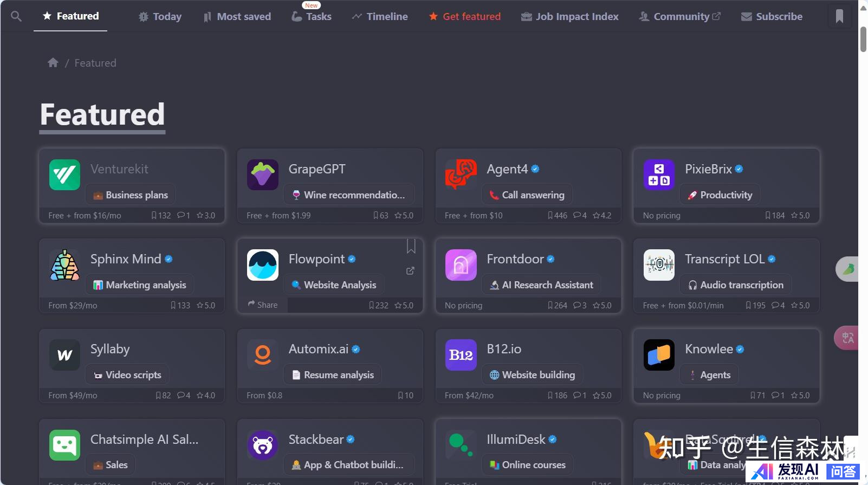Open the IllumiDesk green dots icon
The height and width of the screenshot is (485, 868).
461,445
